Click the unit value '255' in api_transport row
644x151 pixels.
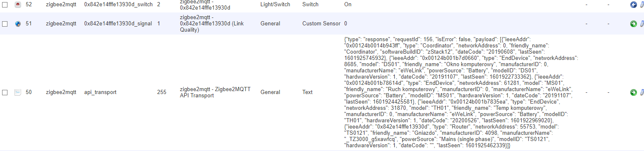tap(162, 92)
